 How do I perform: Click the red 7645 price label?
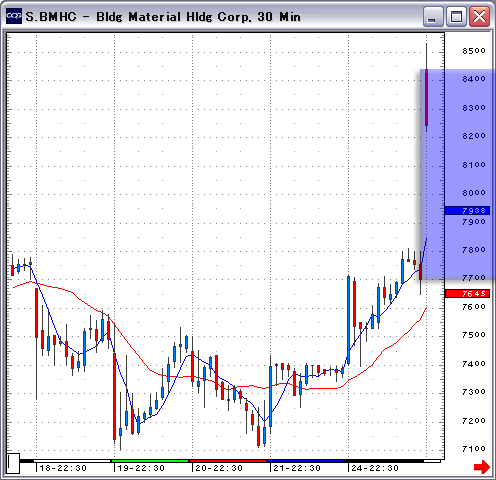(x=467, y=293)
